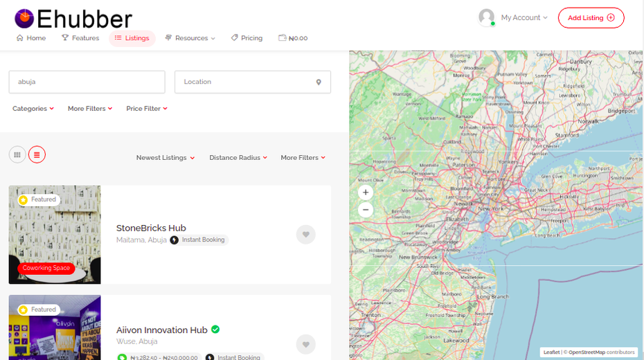Click the abuja keyword search field
Screen dimensions: 644x360
click(87, 82)
